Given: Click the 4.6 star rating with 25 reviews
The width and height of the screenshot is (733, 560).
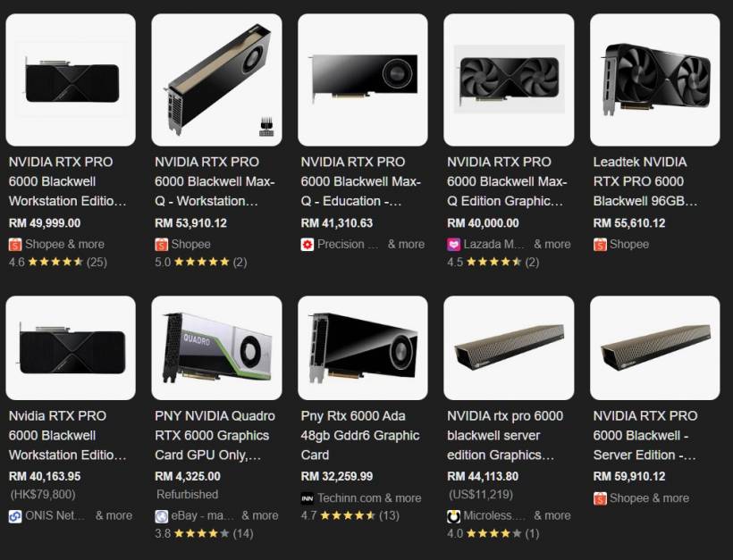Looking at the screenshot, I should tap(58, 262).
